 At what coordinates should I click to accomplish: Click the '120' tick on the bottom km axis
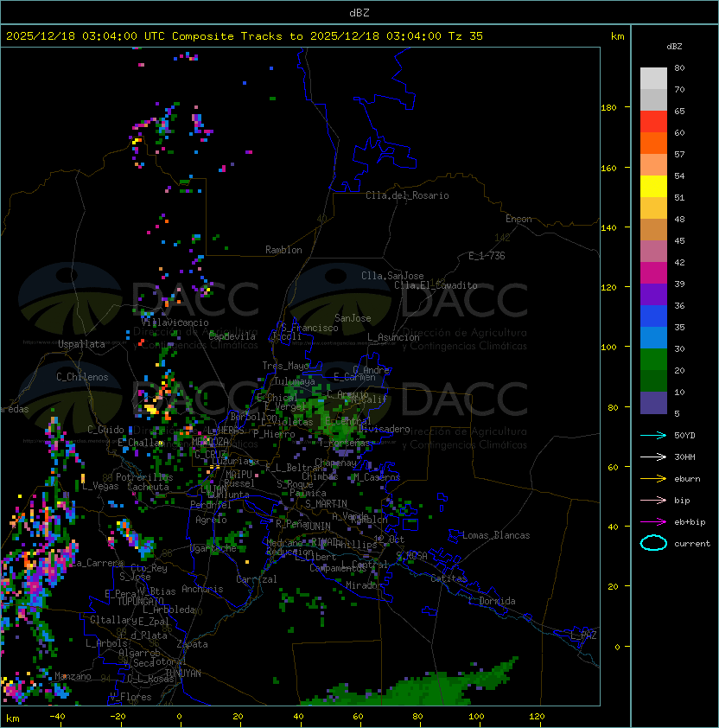pos(537,717)
